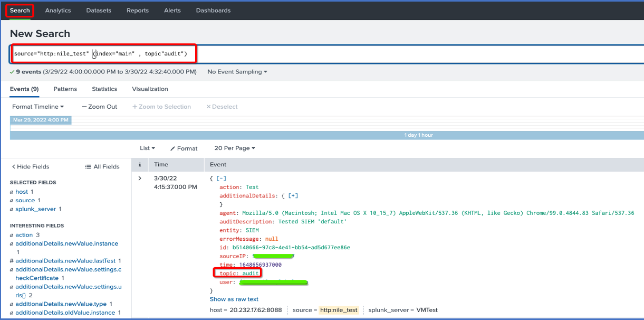Expand the first event row chevron
The image size is (644, 320).
(x=140, y=178)
